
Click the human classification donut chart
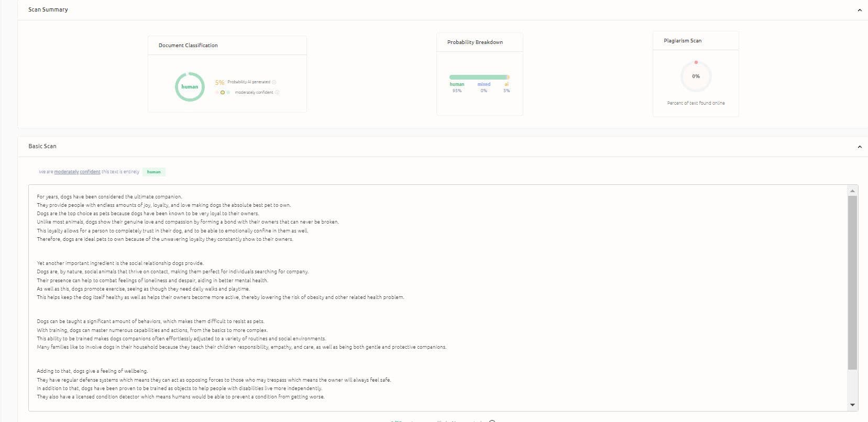(189, 87)
